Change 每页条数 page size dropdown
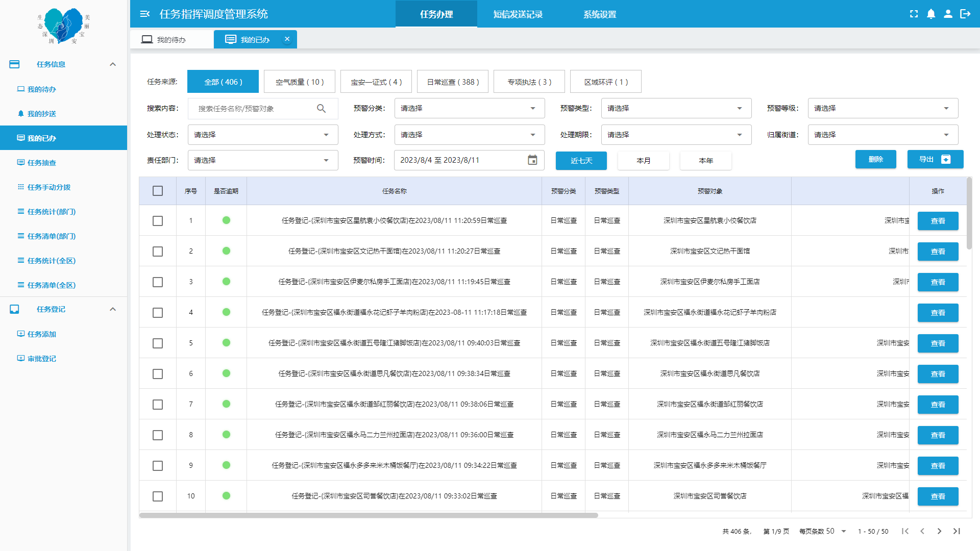This screenshot has height=551, width=980. tap(837, 531)
